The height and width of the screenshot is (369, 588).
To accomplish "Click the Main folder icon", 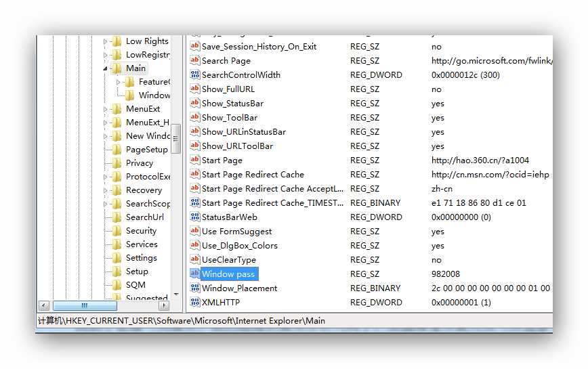I will [x=117, y=68].
